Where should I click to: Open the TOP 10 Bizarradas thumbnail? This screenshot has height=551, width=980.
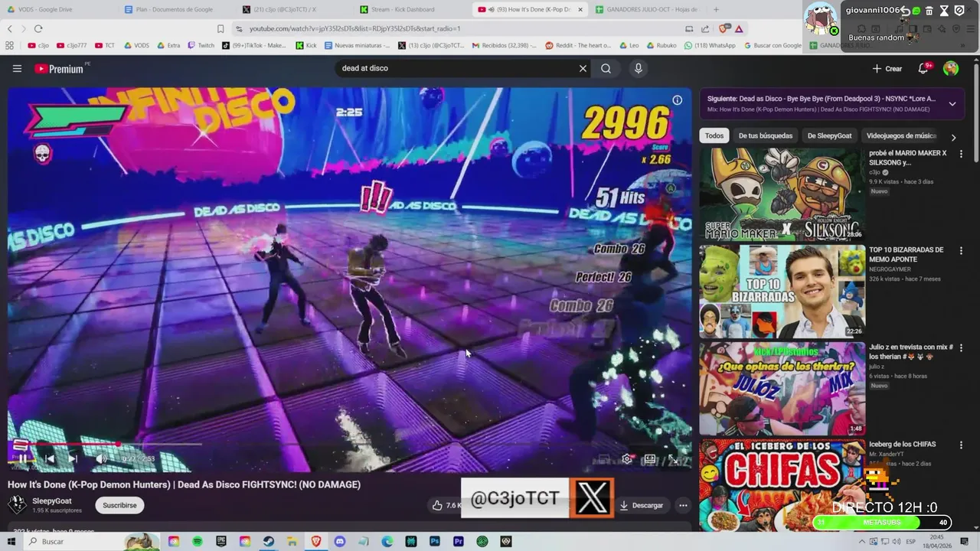[x=782, y=292]
